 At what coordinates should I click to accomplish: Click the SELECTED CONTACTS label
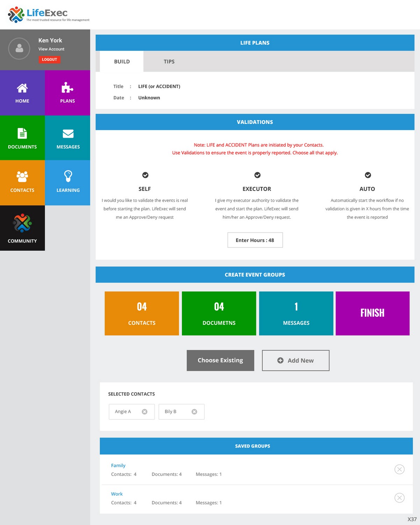pos(131,394)
